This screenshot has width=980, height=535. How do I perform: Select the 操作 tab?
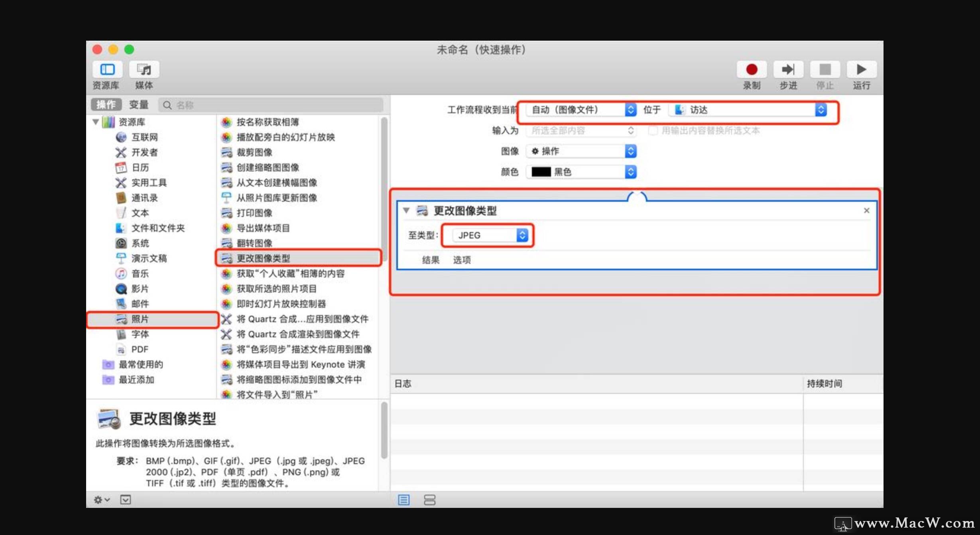106,105
